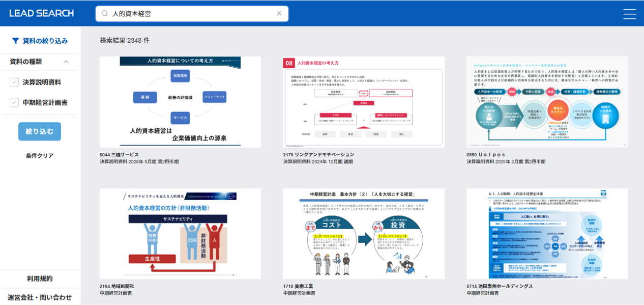Click the 資料の絞り込み heading

[x=45, y=41]
